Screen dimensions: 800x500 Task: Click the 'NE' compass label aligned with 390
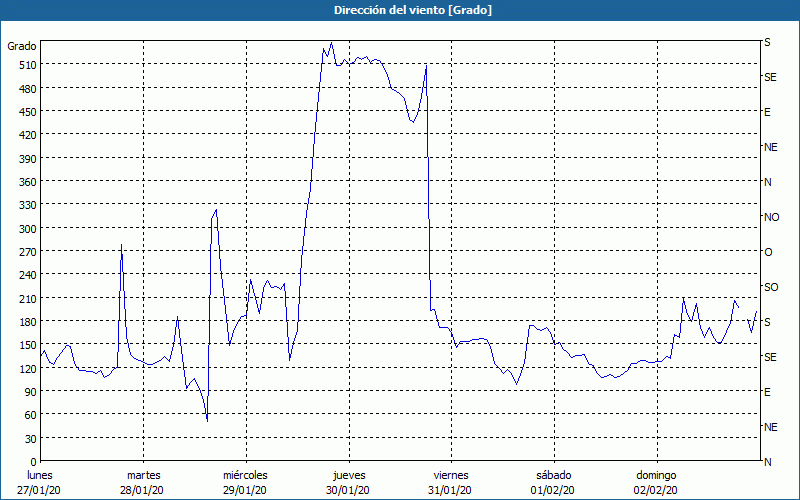(x=771, y=147)
